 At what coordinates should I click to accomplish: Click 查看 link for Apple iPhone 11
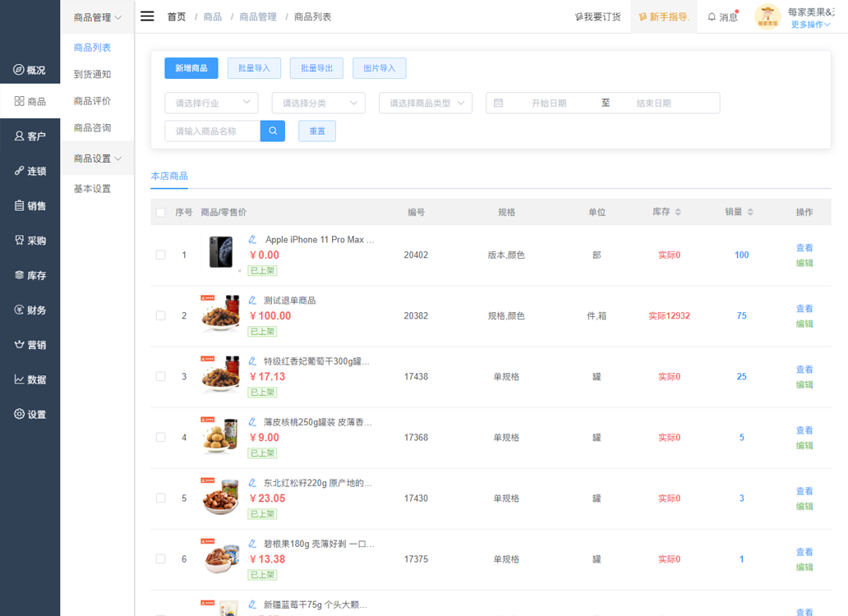coord(804,247)
